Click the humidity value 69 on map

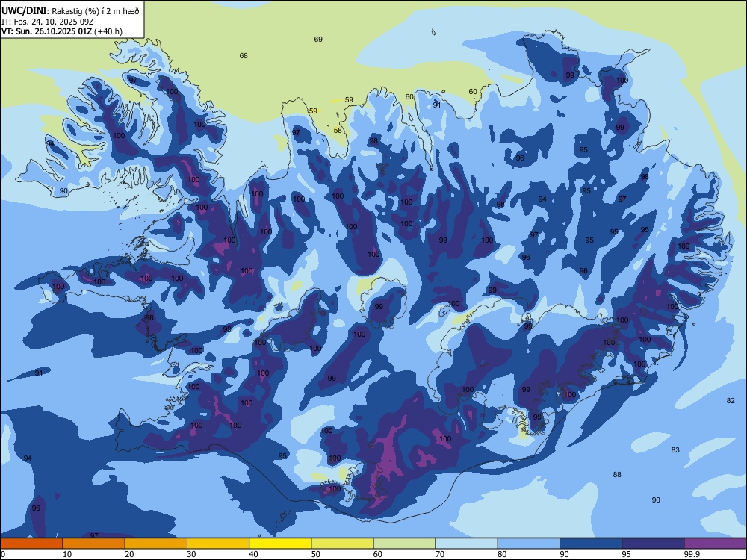[318, 39]
